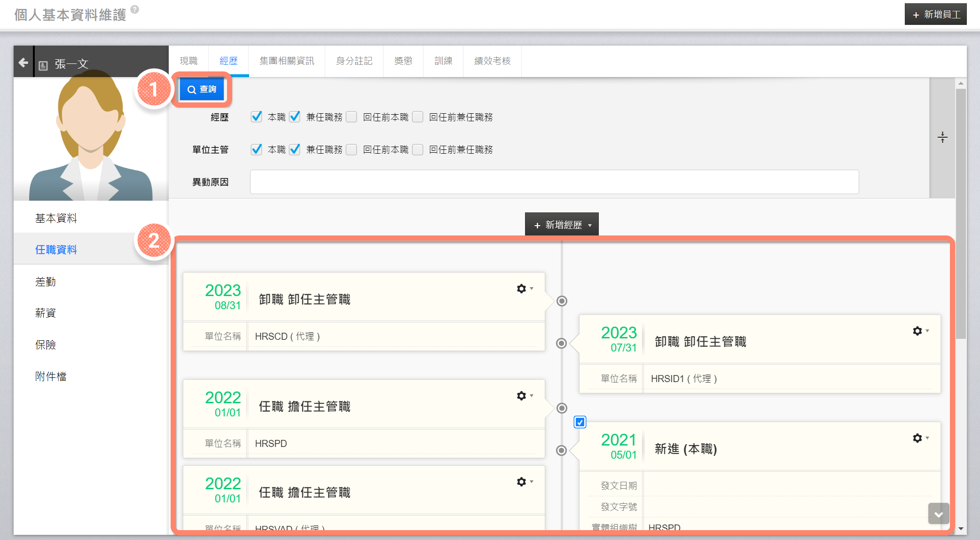Uncheck 本職 in the 經歷 row
980x540 pixels.
(x=257, y=117)
